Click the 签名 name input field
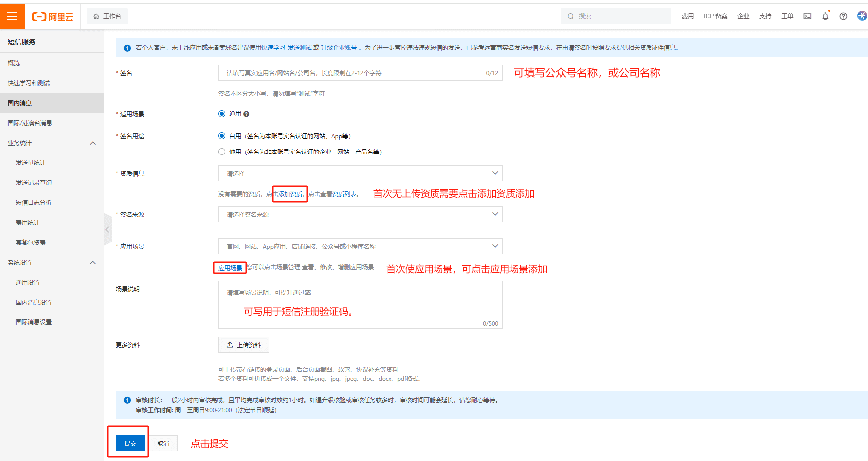This screenshot has height=461, width=868. pos(360,73)
